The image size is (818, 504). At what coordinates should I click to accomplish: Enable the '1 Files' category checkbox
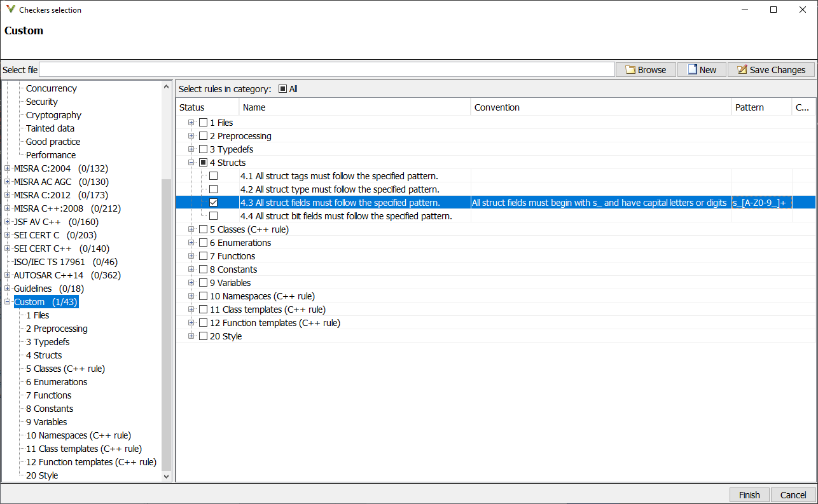pyautogui.click(x=204, y=122)
